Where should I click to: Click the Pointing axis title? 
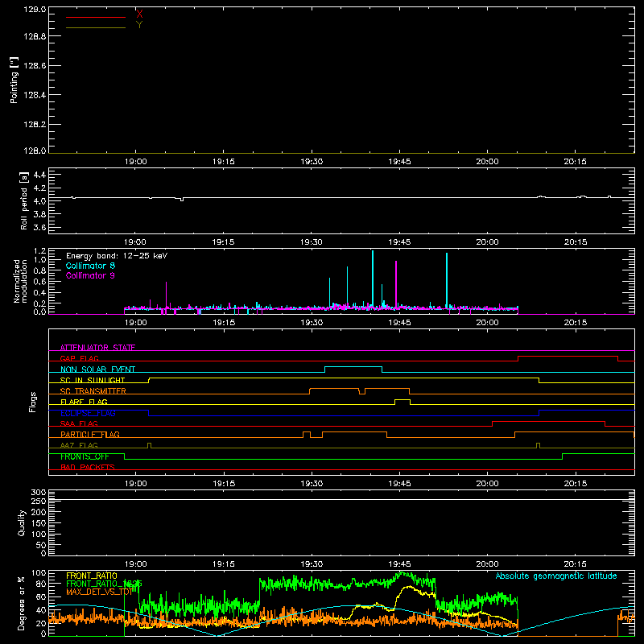tap(14, 80)
